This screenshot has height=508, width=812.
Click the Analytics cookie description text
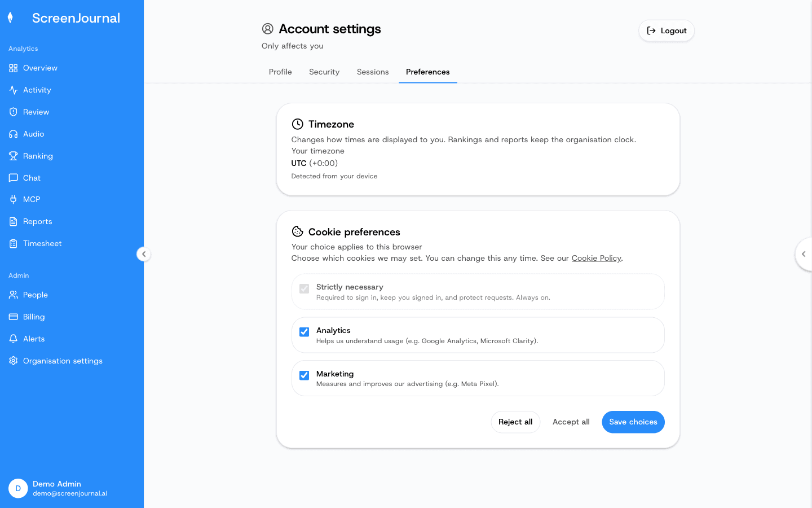(x=427, y=341)
